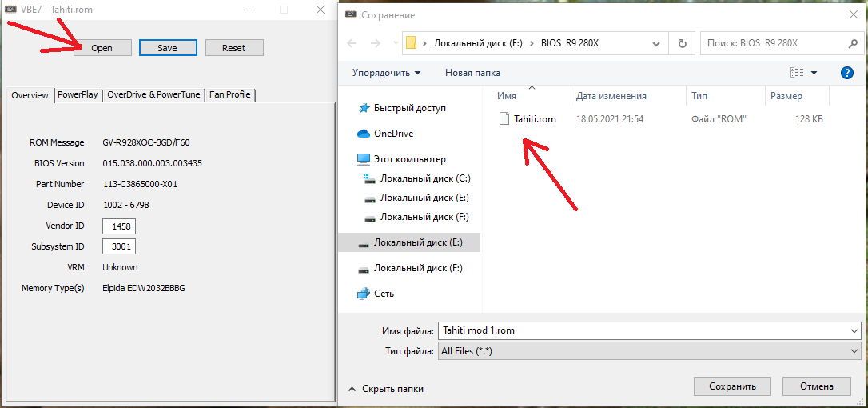The image size is (868, 408).
Task: Switch to the Fan Profile tab
Action: tap(230, 94)
